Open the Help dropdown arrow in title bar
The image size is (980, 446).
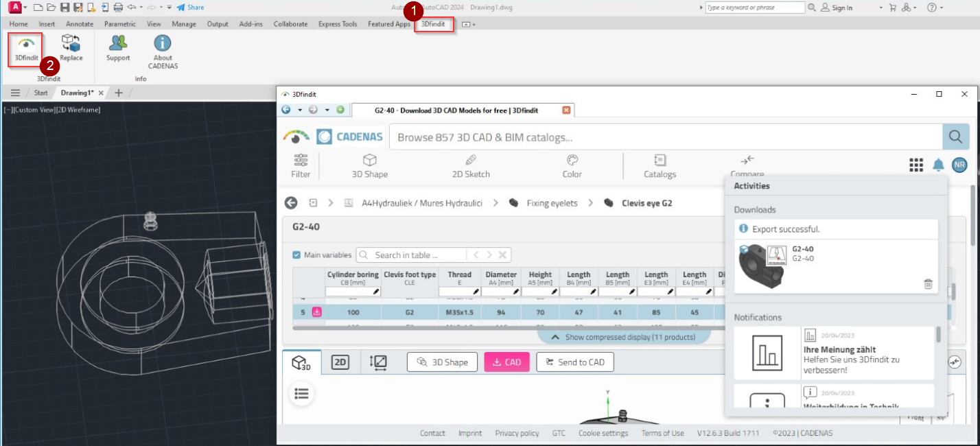tap(942, 8)
